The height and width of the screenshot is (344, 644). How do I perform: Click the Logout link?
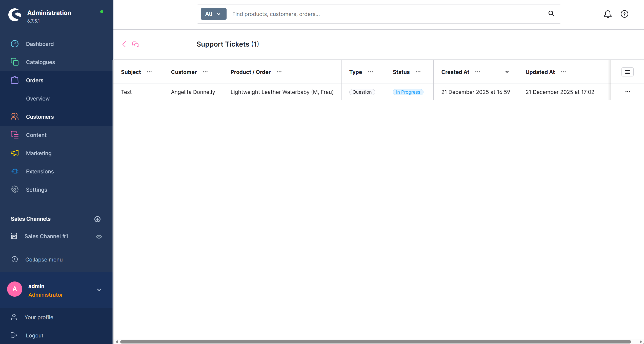point(35,335)
